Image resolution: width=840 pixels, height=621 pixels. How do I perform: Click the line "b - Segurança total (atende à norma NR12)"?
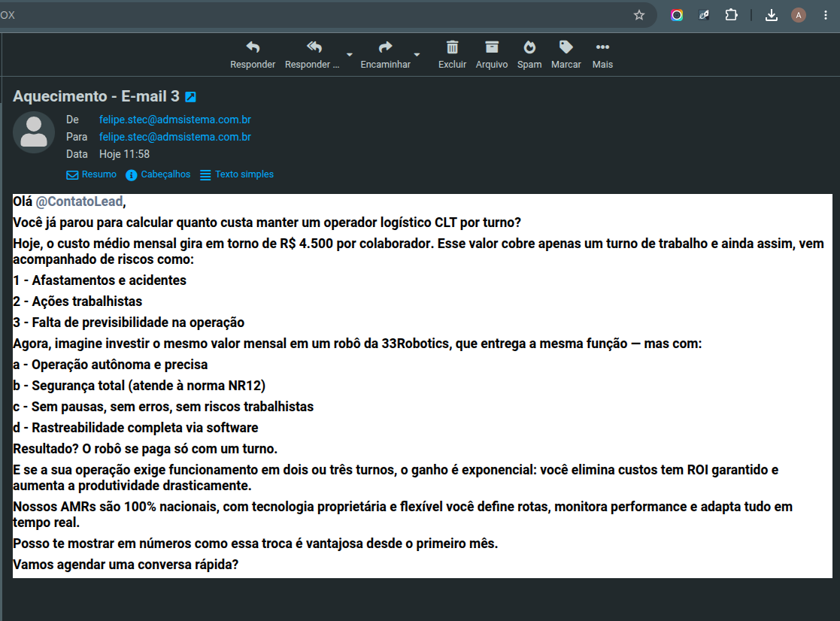(139, 386)
